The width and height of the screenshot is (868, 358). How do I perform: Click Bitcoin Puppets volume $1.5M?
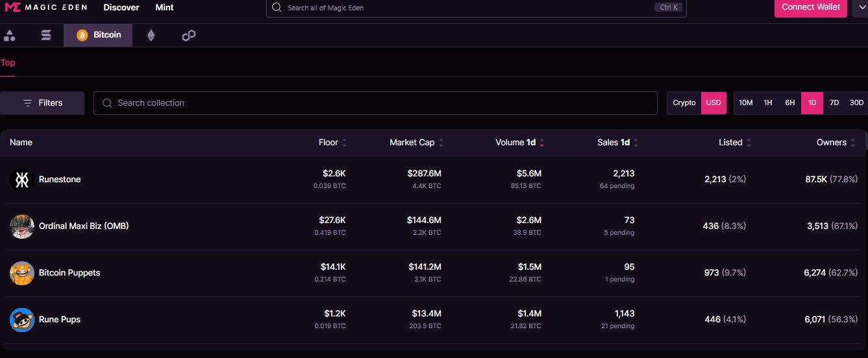[529, 267]
